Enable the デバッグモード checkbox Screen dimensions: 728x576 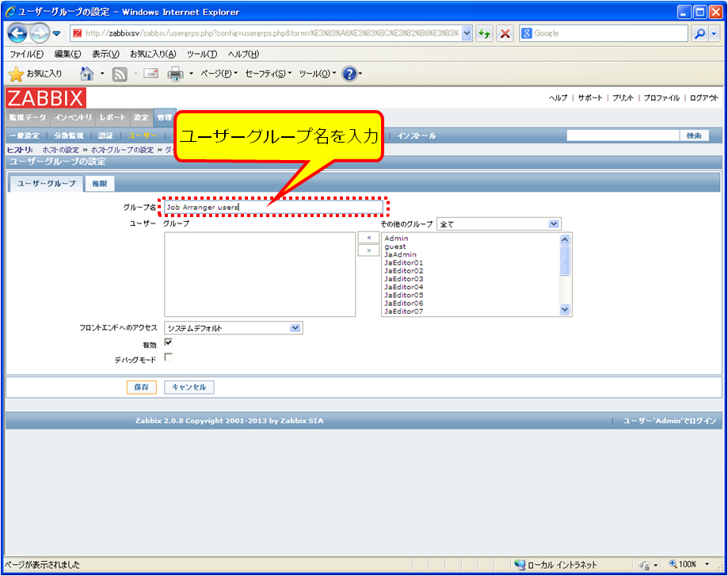click(x=169, y=357)
